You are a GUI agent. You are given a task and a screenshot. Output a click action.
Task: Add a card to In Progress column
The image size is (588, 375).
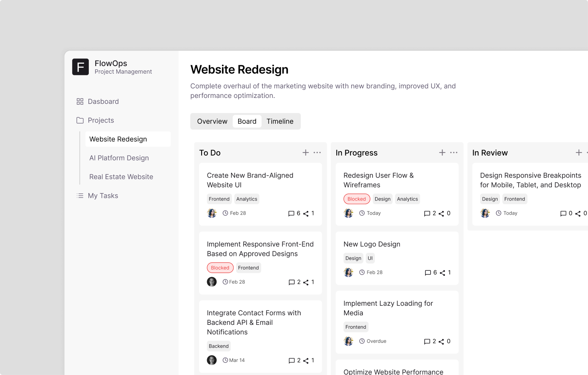[442, 152]
